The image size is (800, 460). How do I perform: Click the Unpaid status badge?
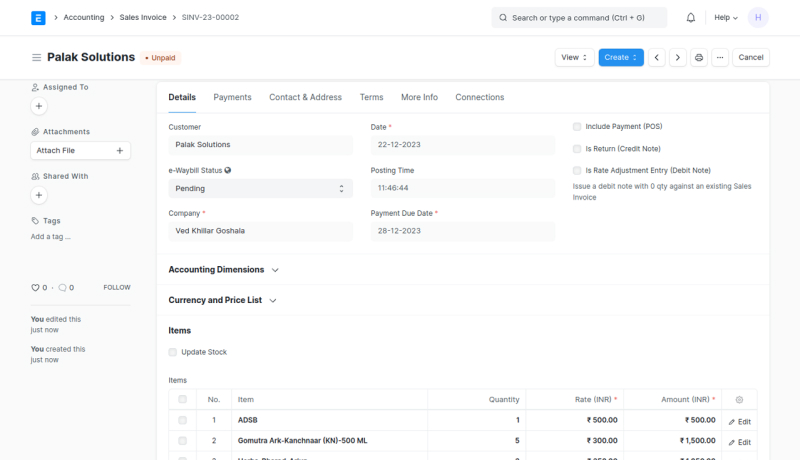coord(160,58)
